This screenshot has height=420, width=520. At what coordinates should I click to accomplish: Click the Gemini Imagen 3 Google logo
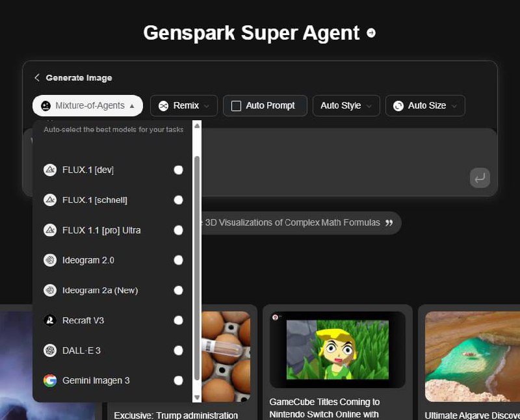pyautogui.click(x=50, y=380)
